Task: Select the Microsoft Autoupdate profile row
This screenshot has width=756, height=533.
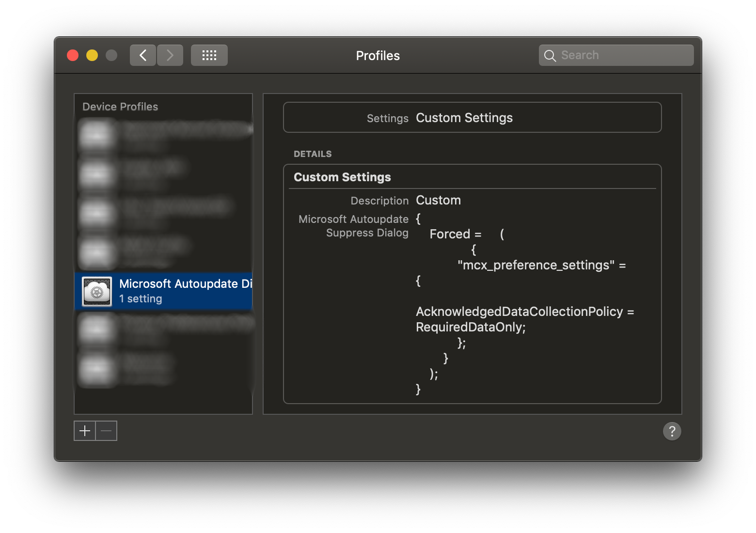Action: (163, 291)
